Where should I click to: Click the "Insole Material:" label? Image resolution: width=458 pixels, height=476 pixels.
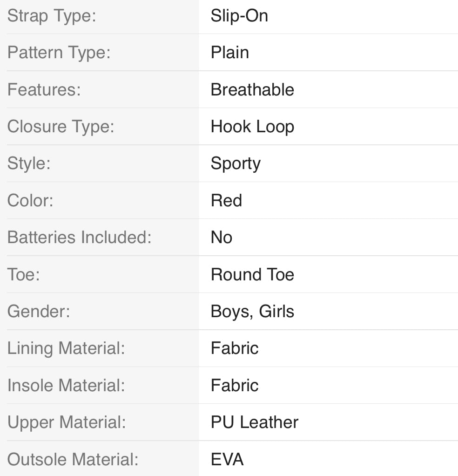(x=66, y=385)
